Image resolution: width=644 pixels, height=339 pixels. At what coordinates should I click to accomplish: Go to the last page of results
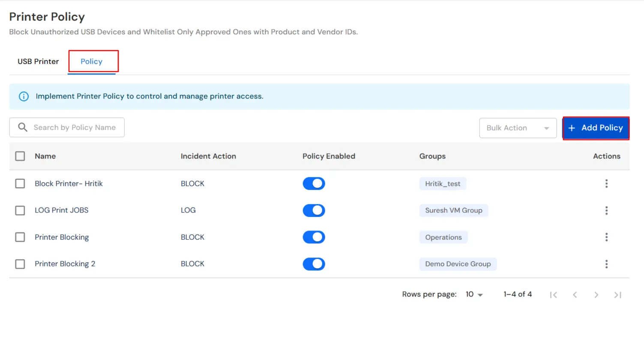pos(617,294)
